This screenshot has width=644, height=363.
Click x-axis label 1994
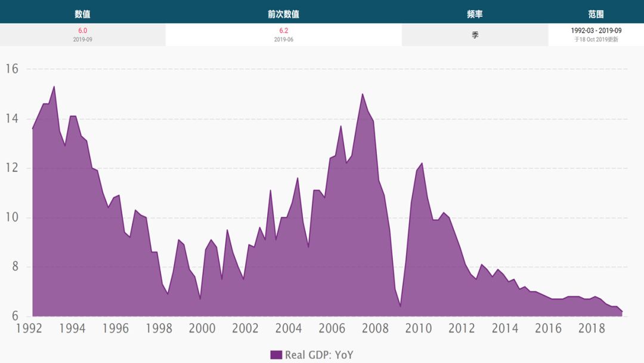pyautogui.click(x=72, y=328)
